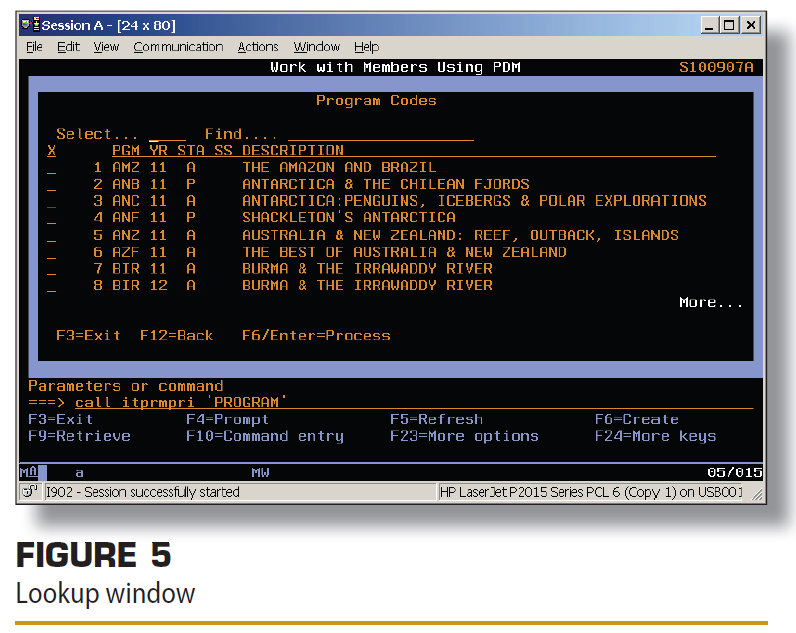796x633 pixels.
Task: Click F24=More keys label
Action: (655, 436)
